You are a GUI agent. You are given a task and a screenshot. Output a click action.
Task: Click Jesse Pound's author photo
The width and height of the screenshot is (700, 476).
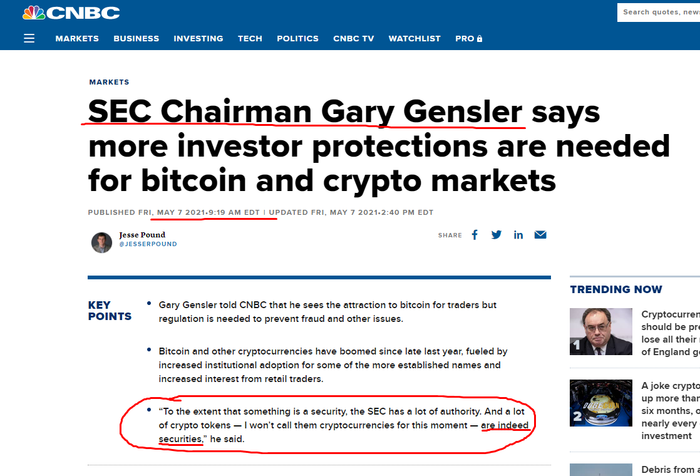pyautogui.click(x=102, y=242)
